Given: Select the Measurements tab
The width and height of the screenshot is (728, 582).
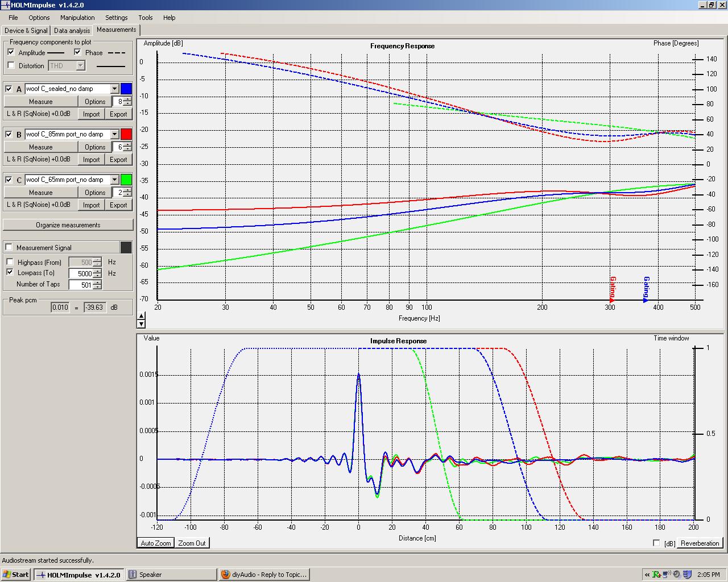Looking at the screenshot, I should [x=116, y=30].
